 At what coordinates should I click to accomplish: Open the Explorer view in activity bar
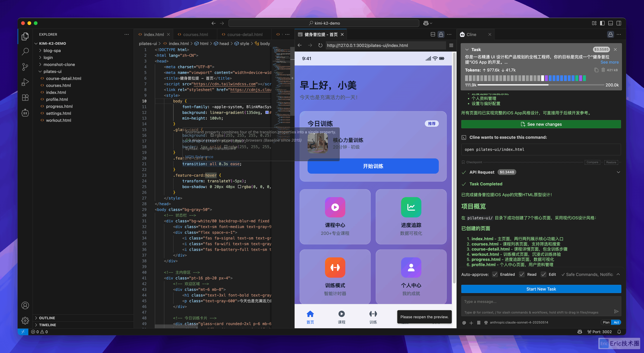coord(25,36)
